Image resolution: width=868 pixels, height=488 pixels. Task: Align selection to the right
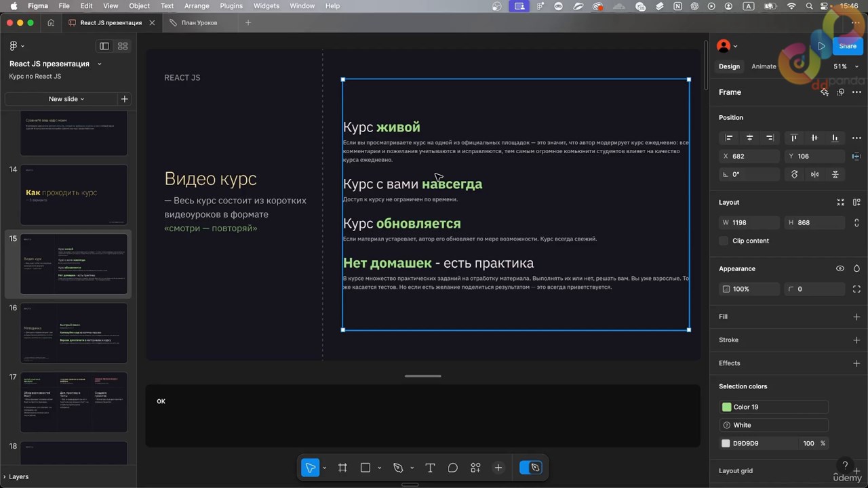click(x=770, y=138)
